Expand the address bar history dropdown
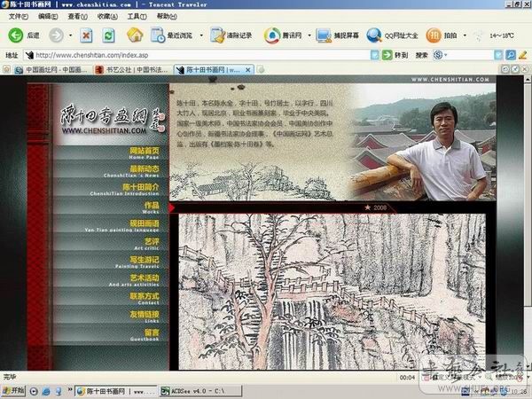Image resolution: width=532 pixels, height=399 pixels. point(374,55)
